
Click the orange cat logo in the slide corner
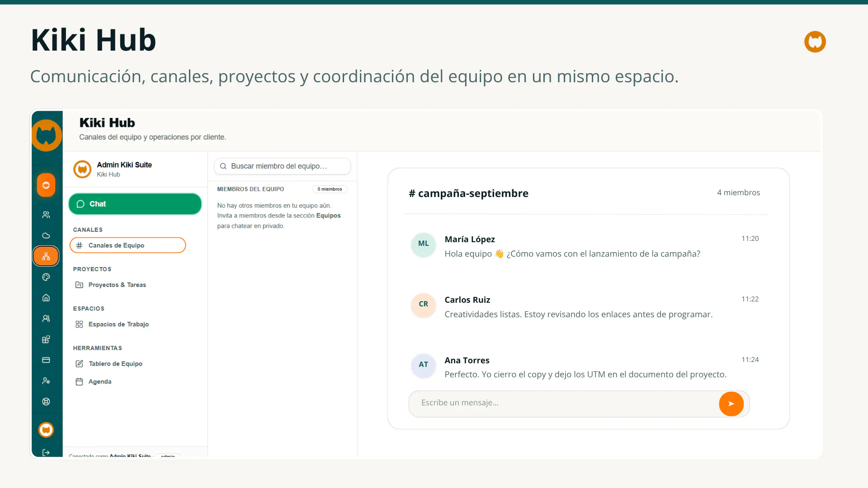815,42
